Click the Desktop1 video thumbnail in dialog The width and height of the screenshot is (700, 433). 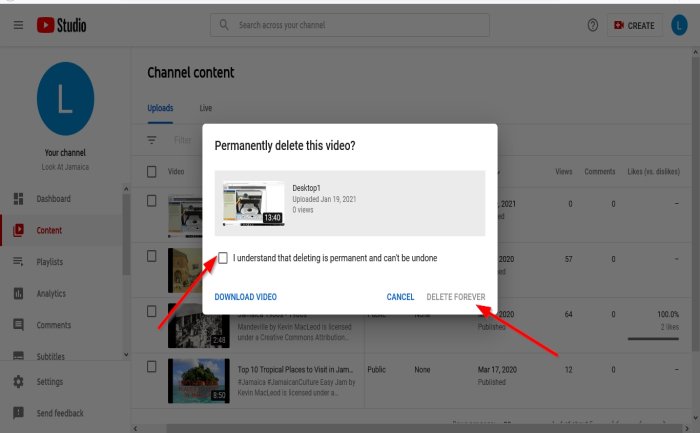point(253,204)
